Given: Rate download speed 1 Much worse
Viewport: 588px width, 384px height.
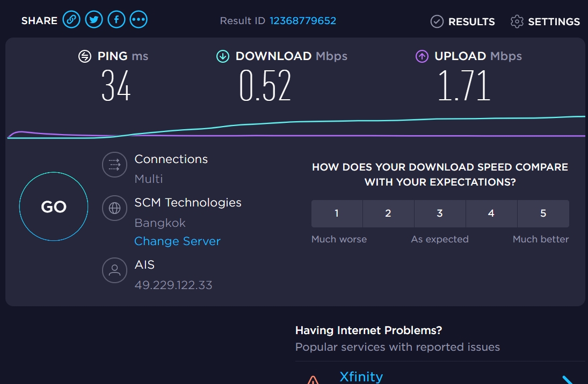Looking at the screenshot, I should pyautogui.click(x=337, y=213).
